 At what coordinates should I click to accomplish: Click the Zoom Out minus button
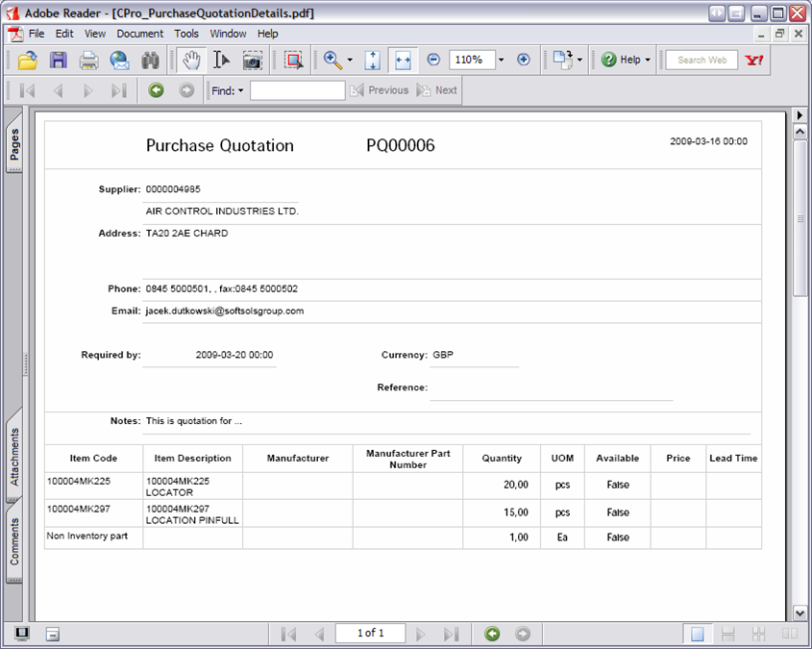433,60
